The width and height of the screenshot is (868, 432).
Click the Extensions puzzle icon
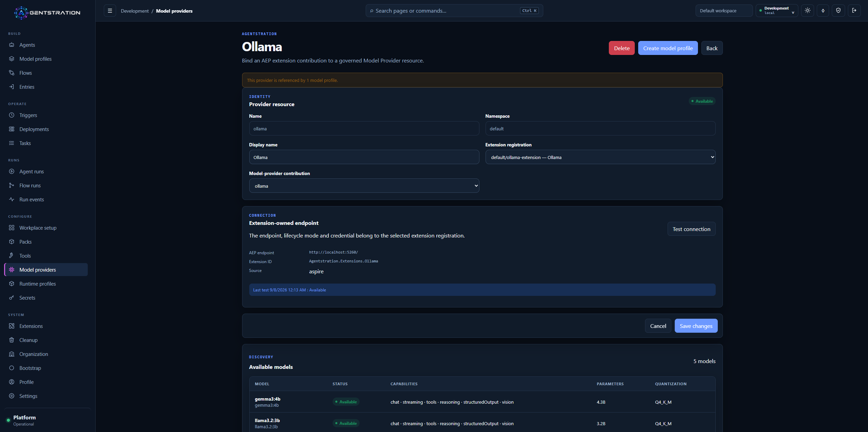[x=12, y=326]
